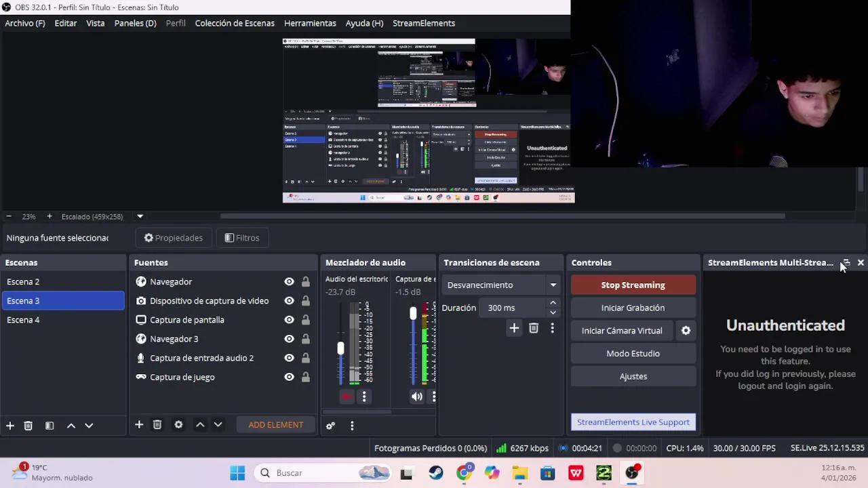The image size is (868, 488).
Task: Open StreamElements Live Support
Action: 633,422
